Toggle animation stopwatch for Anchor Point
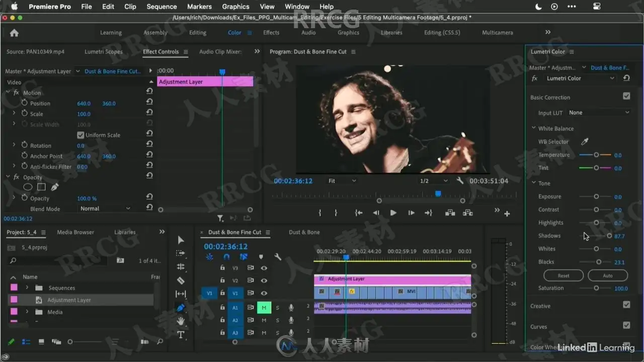 [x=24, y=156]
